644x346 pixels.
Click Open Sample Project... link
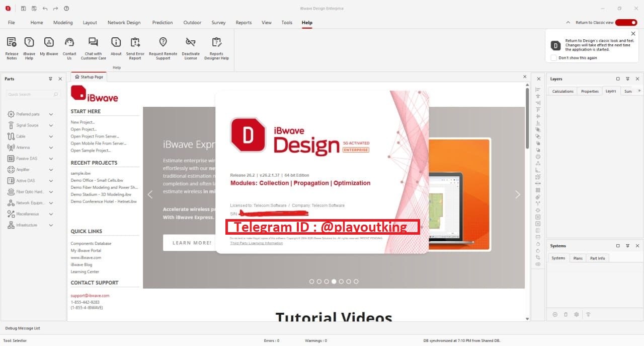91,151
